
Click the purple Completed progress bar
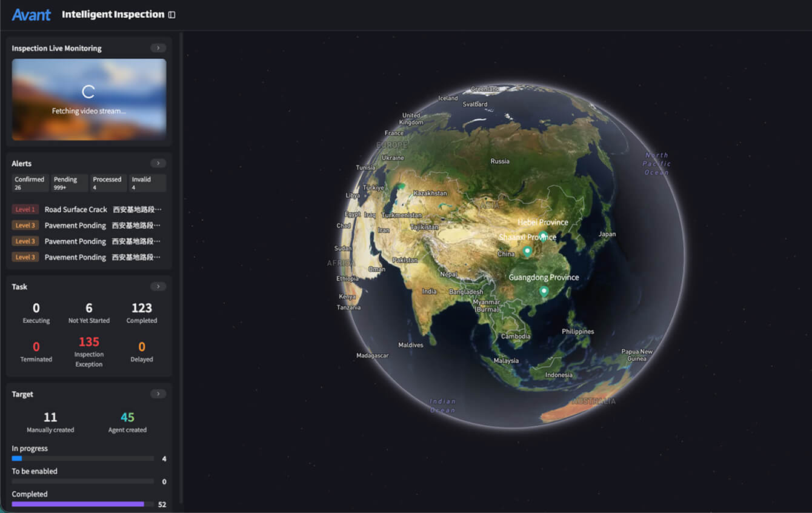click(78, 504)
